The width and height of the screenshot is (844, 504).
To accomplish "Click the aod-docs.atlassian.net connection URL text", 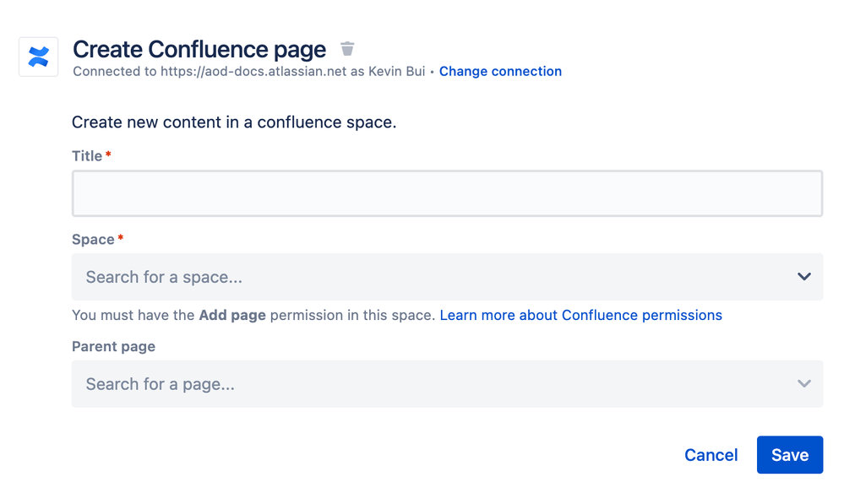I will coord(253,72).
